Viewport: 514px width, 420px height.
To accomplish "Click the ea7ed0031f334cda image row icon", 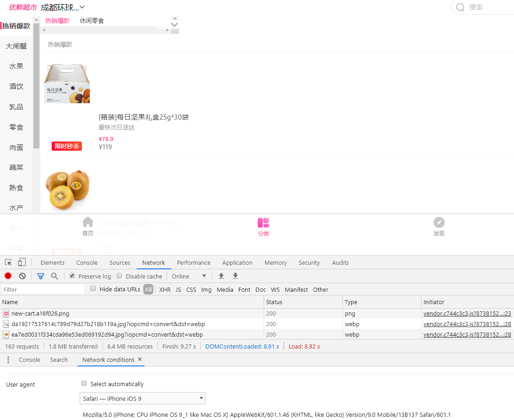I will tap(6, 335).
